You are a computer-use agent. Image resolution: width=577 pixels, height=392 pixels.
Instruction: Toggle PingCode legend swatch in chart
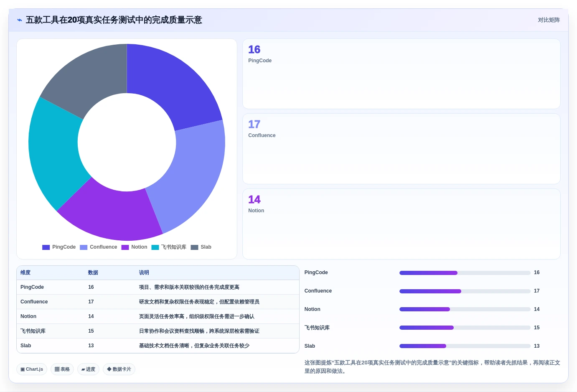point(46,247)
